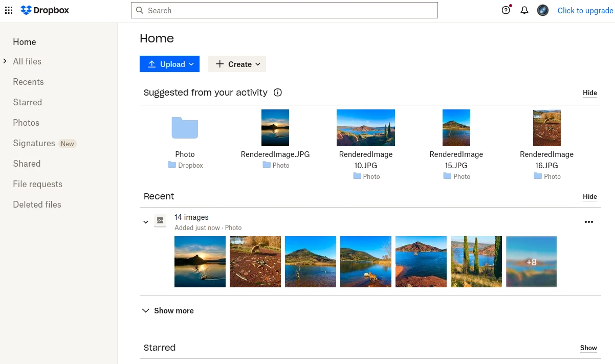
Task: Follow the Click to upgrade link
Action: pos(585,10)
